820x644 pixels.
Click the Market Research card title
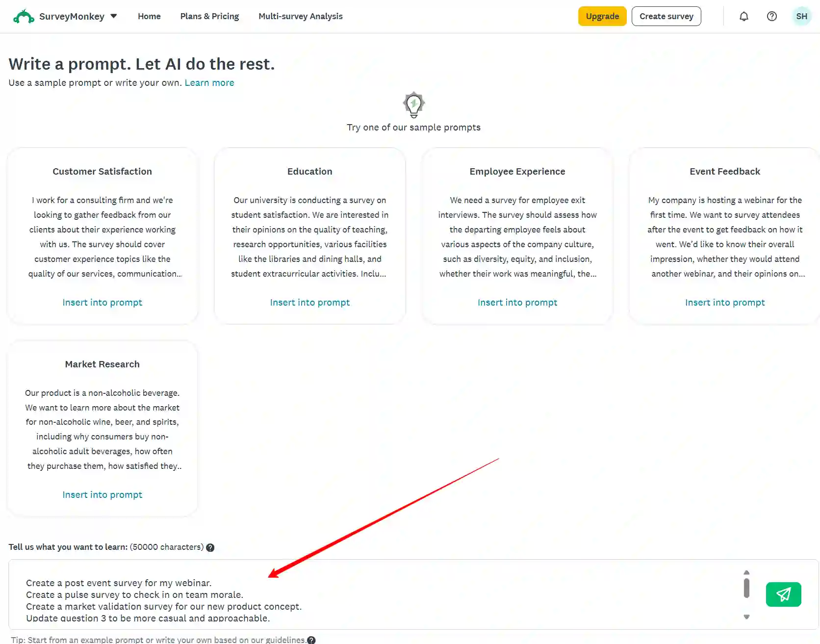click(x=102, y=364)
